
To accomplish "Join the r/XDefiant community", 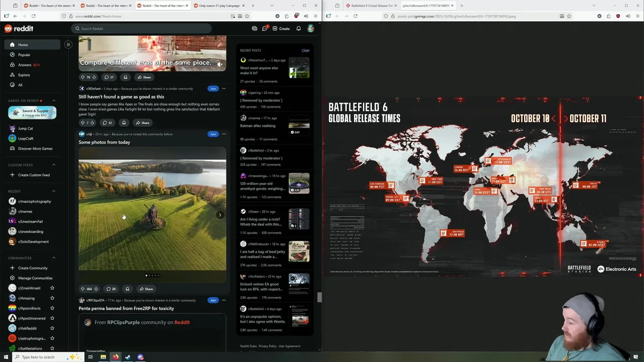I will [213, 88].
